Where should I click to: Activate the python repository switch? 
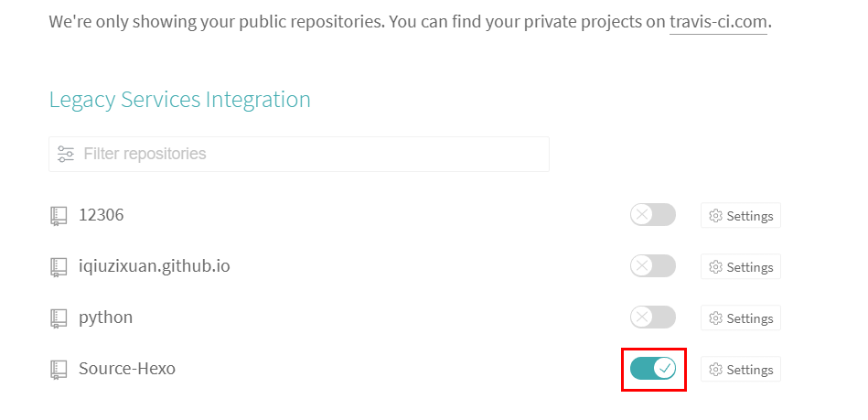652,318
